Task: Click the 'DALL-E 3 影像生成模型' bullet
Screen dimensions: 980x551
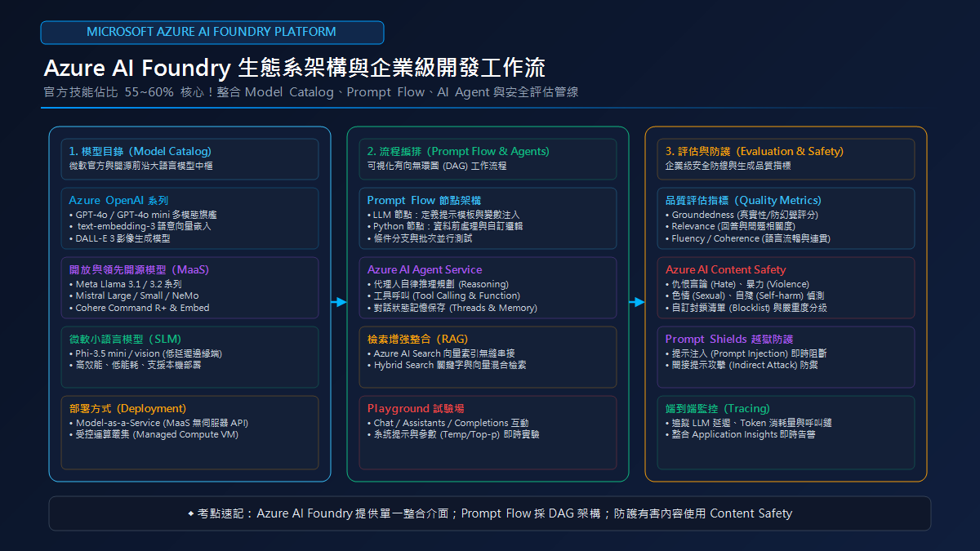Action: [119, 238]
